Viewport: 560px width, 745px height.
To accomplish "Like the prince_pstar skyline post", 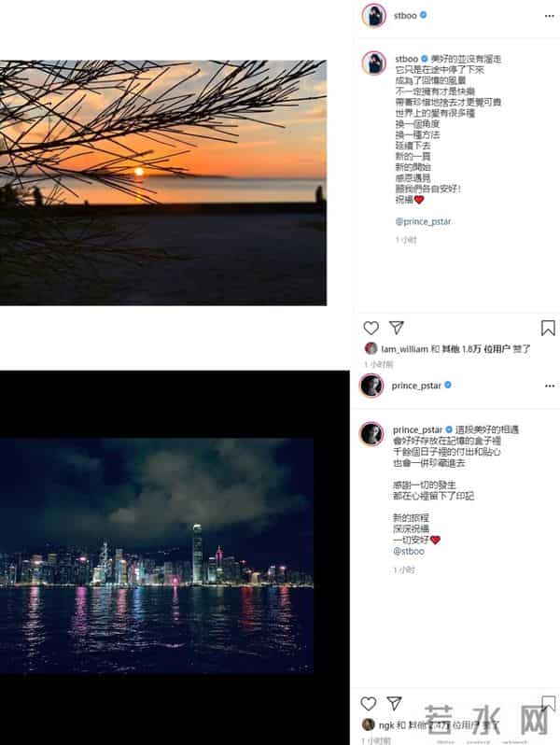I will coord(369,704).
